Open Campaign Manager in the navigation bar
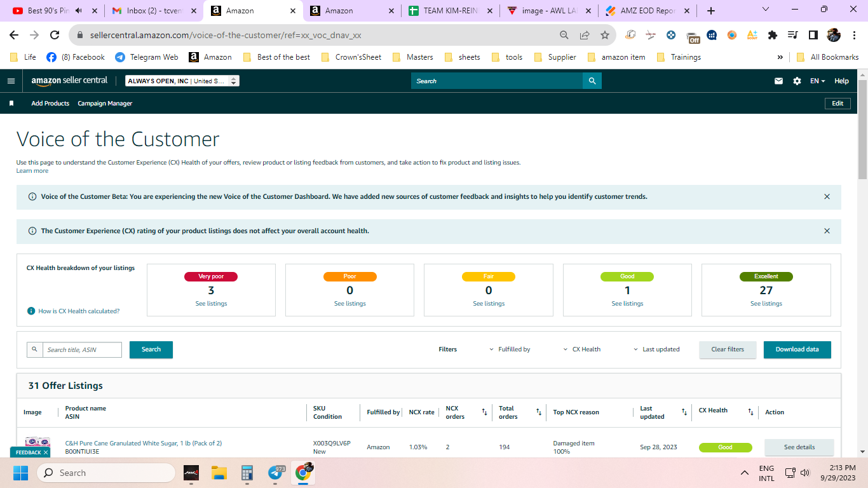 105,104
